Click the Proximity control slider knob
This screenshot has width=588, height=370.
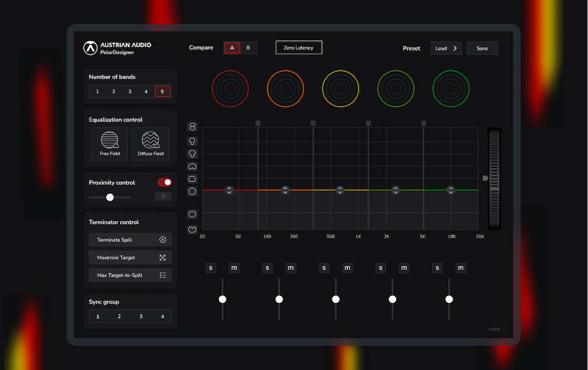(110, 197)
